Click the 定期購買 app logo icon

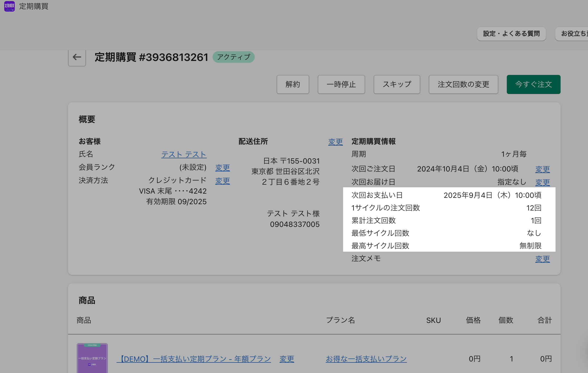pos(9,6)
